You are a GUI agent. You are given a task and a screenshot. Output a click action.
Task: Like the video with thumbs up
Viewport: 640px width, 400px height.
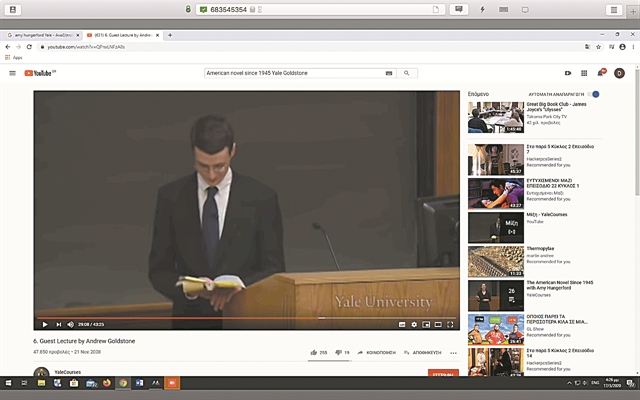tap(312, 352)
